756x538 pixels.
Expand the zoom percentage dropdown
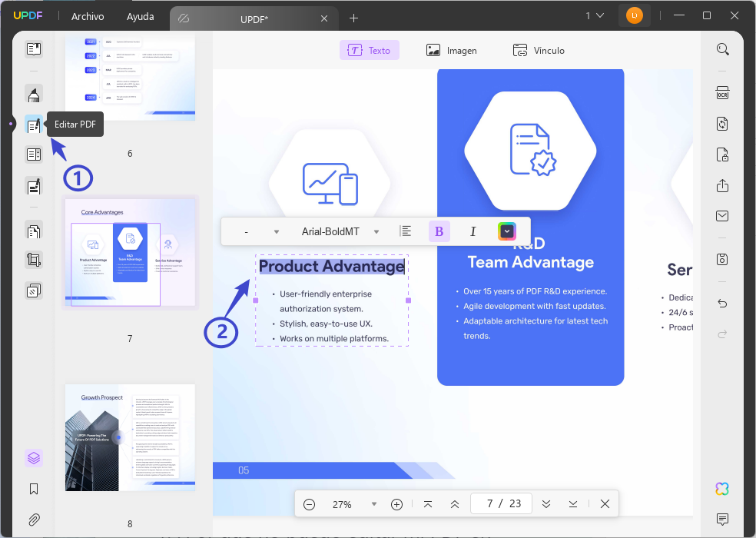point(374,504)
